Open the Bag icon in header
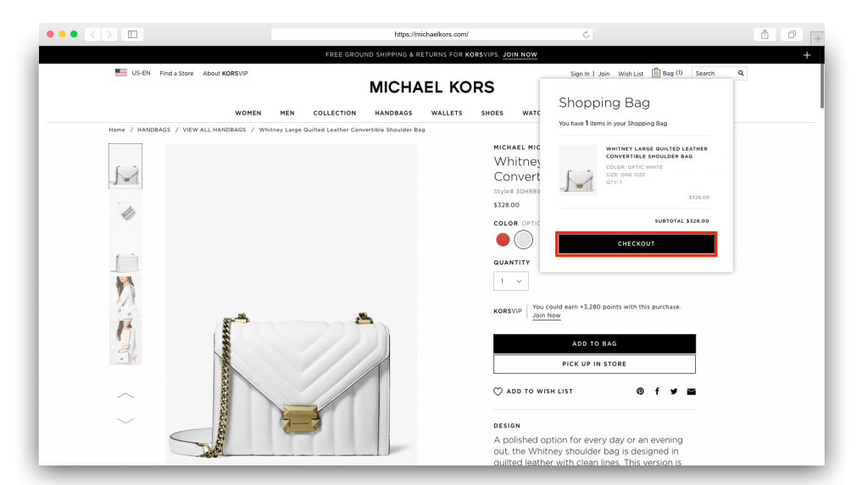 (656, 73)
